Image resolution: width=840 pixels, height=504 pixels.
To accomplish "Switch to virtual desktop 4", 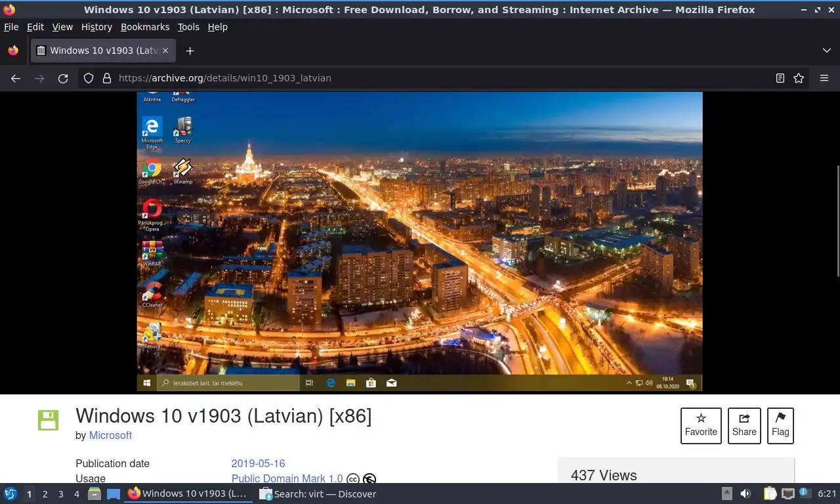I will [x=76, y=493].
